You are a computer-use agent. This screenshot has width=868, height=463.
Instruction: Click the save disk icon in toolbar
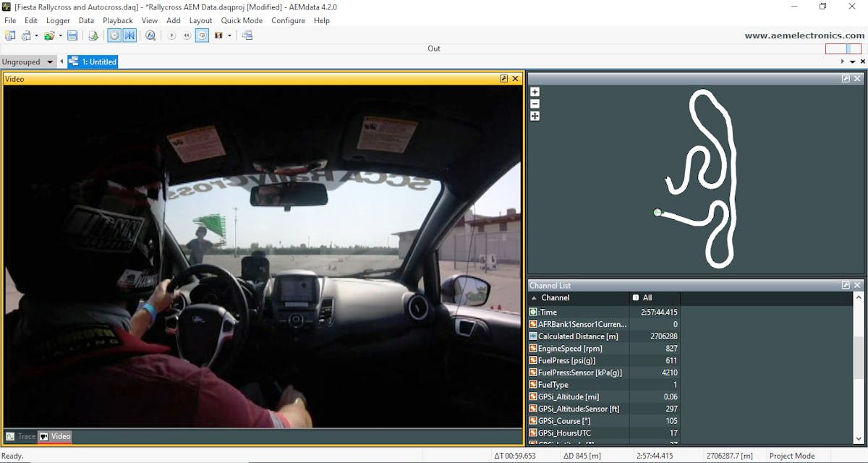point(72,35)
